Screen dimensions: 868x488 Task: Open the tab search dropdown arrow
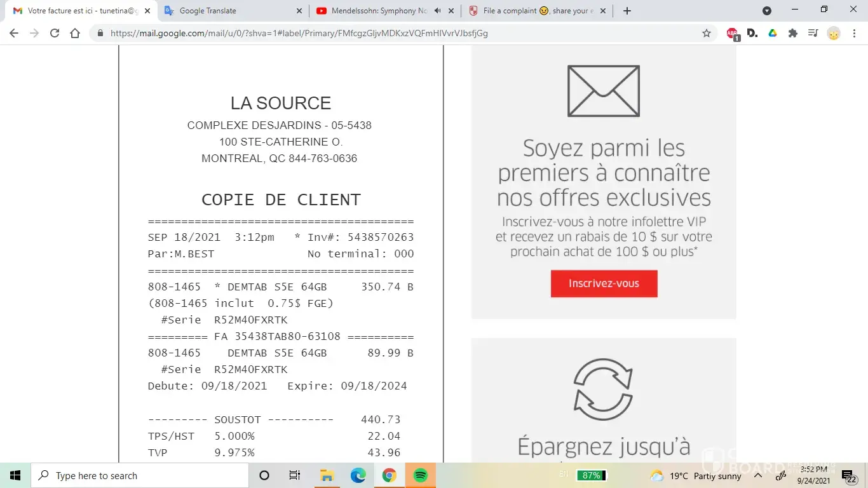[767, 11]
